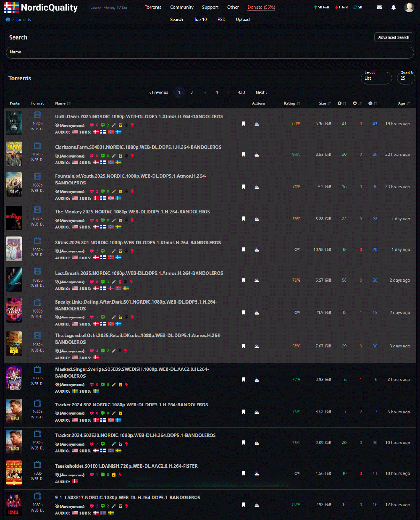Download the 9-1-1.S08E17 torrent file
Image resolution: width=420 pixels, height=520 pixels.
[257, 505]
